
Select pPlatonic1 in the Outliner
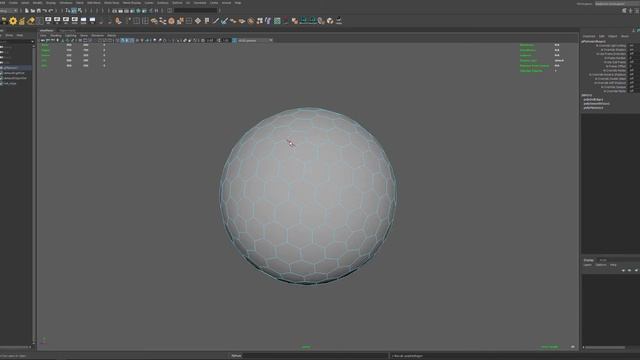(x=11, y=68)
